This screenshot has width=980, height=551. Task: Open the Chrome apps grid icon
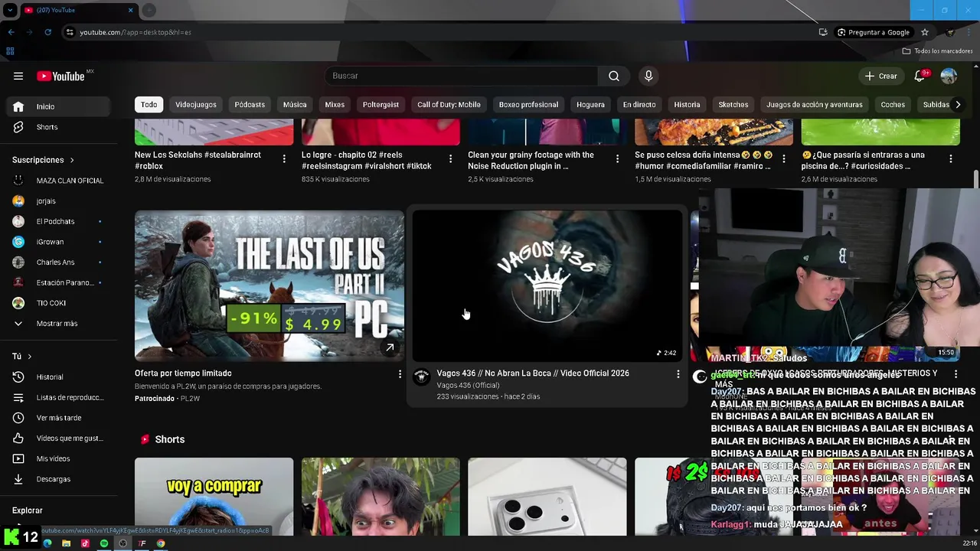click(x=10, y=51)
